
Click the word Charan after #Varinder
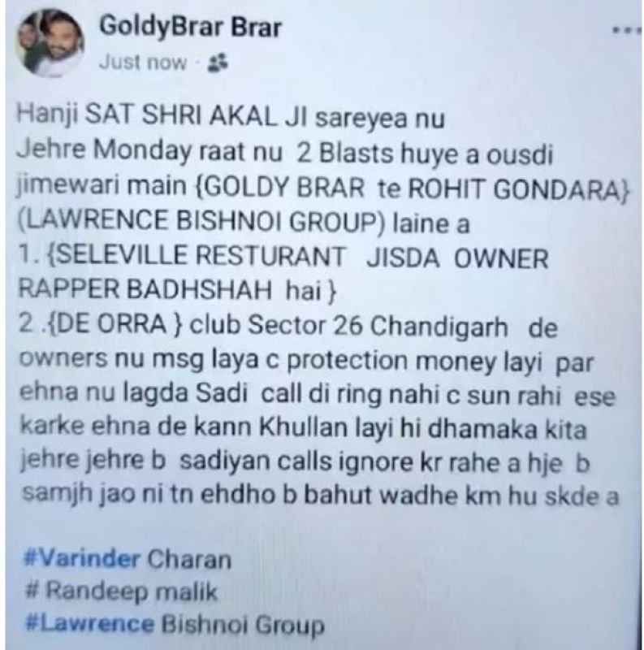(x=189, y=559)
